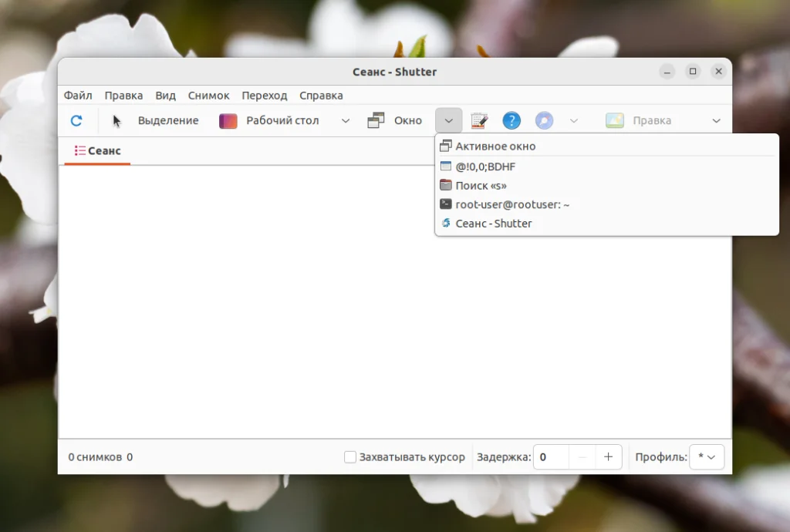The image size is (790, 532).
Task: Expand the upload tool dropdown chevron
Action: pyautogui.click(x=573, y=120)
